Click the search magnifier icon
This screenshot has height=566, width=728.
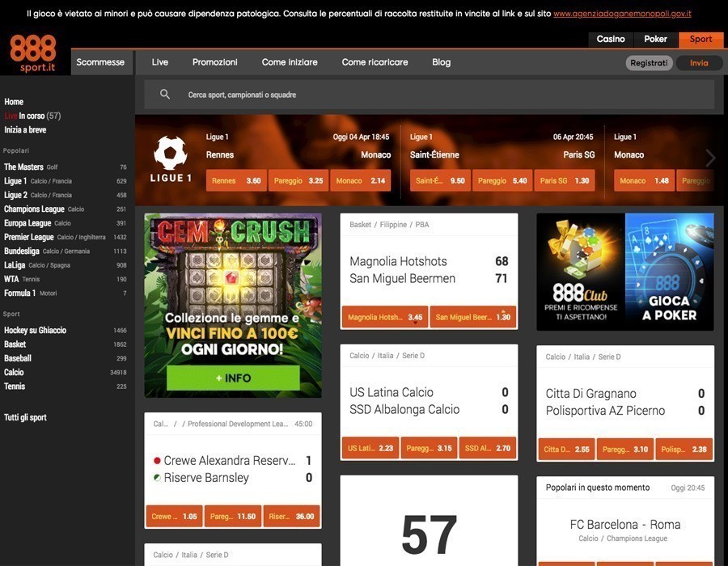coord(165,94)
